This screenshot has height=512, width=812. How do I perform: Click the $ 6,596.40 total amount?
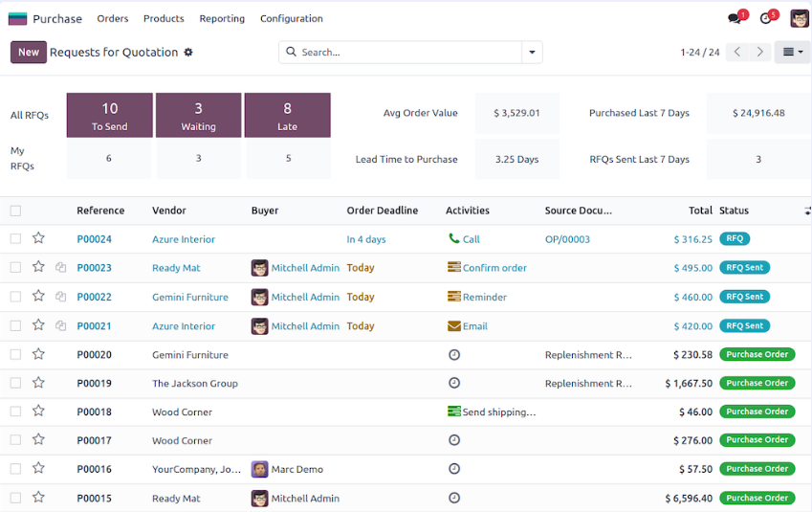click(x=689, y=499)
